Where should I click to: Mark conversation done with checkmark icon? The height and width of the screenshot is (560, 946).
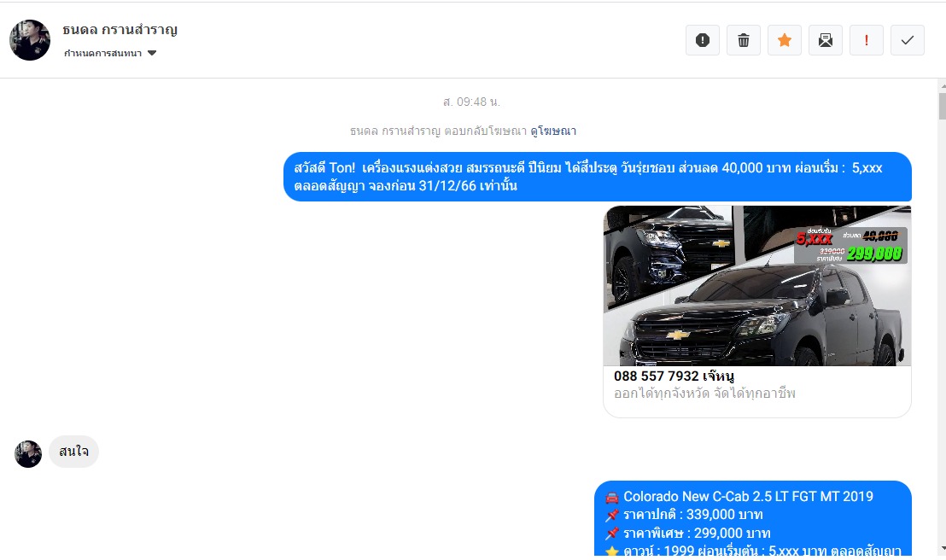tap(908, 40)
